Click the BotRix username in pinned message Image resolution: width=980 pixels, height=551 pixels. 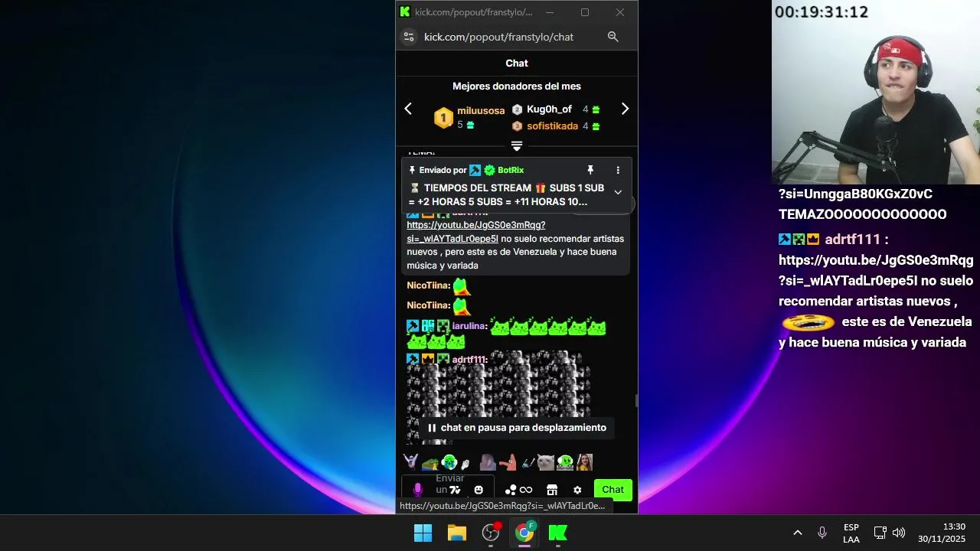pyautogui.click(x=511, y=170)
